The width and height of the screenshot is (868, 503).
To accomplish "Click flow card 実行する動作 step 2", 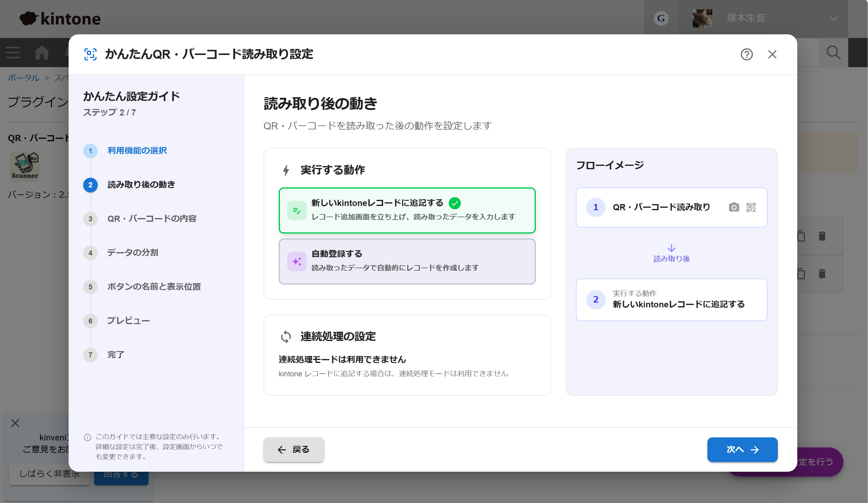I will tap(671, 299).
